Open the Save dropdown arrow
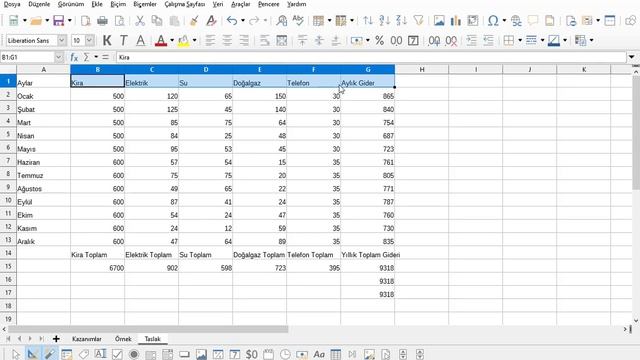This screenshot has width=640, height=360. 70,20
